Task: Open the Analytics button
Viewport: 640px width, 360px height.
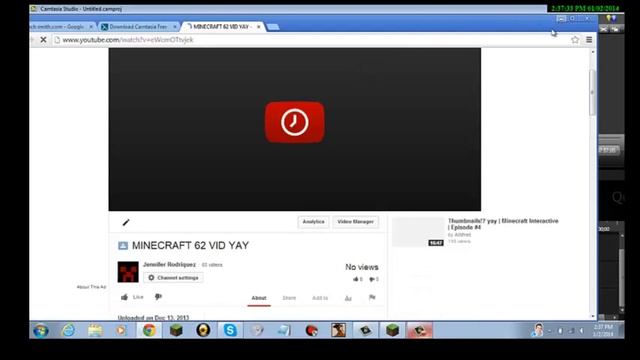Action: [x=313, y=222]
